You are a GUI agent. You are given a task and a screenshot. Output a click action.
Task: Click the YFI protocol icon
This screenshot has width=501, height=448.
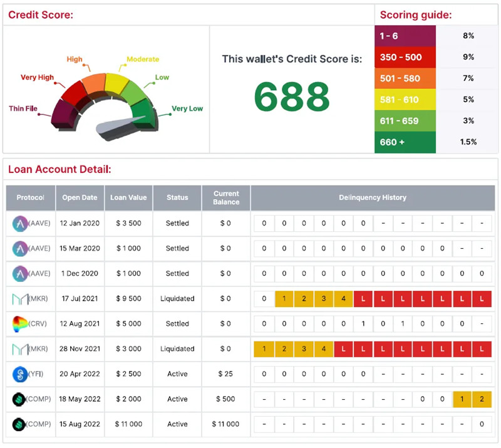click(20, 374)
